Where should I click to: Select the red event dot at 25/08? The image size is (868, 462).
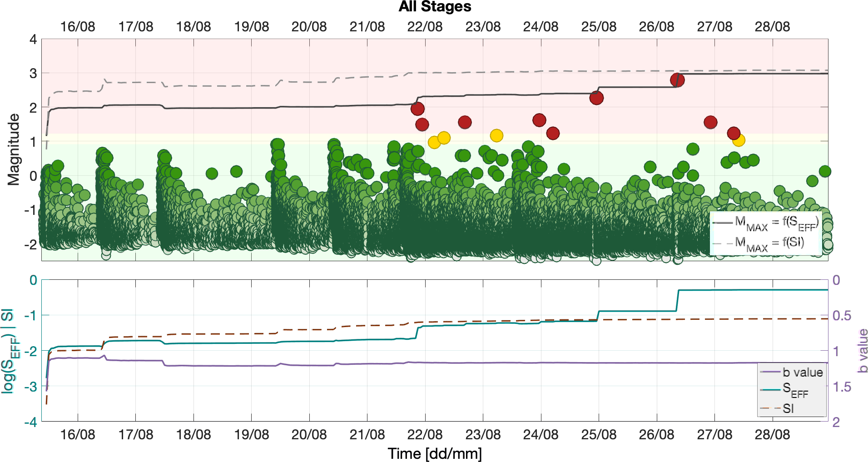point(596,98)
